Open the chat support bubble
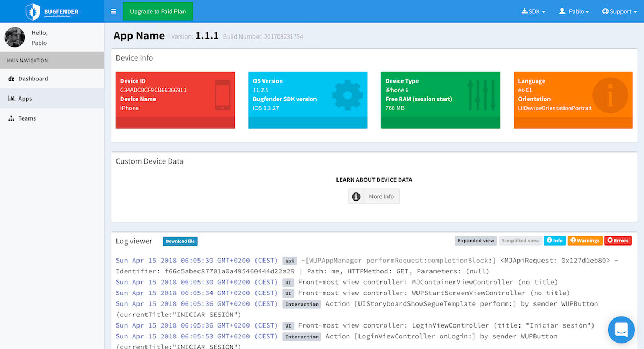This screenshot has width=644, height=349. 621,330
